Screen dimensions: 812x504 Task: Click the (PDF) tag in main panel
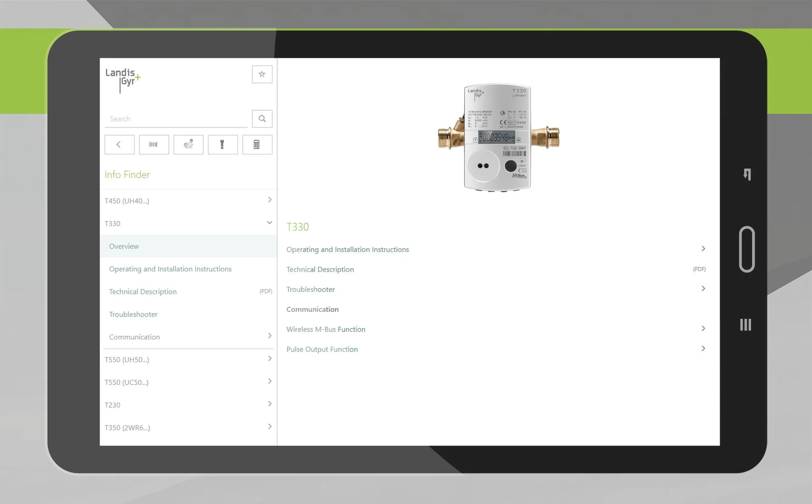coord(699,269)
